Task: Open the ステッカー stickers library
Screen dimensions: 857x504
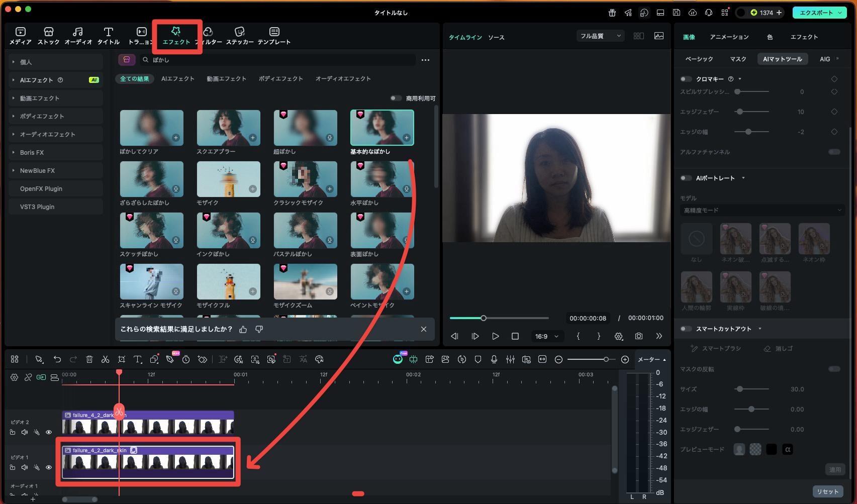Action: pos(240,36)
